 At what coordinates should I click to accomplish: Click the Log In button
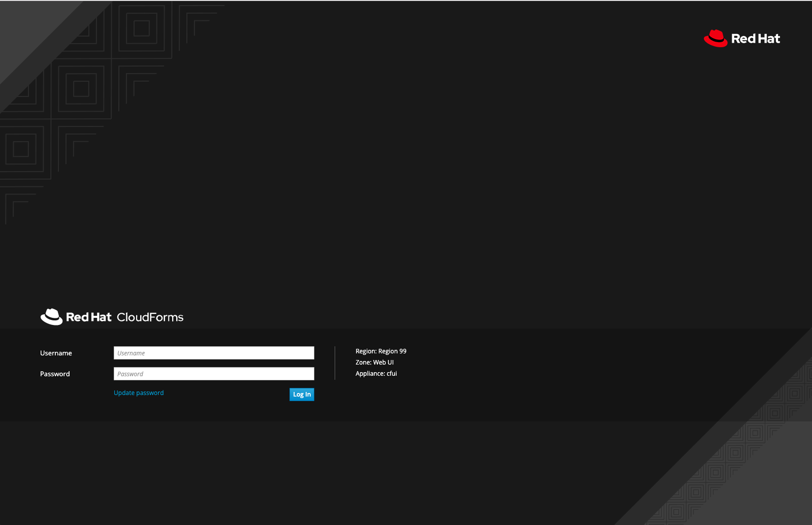click(302, 395)
